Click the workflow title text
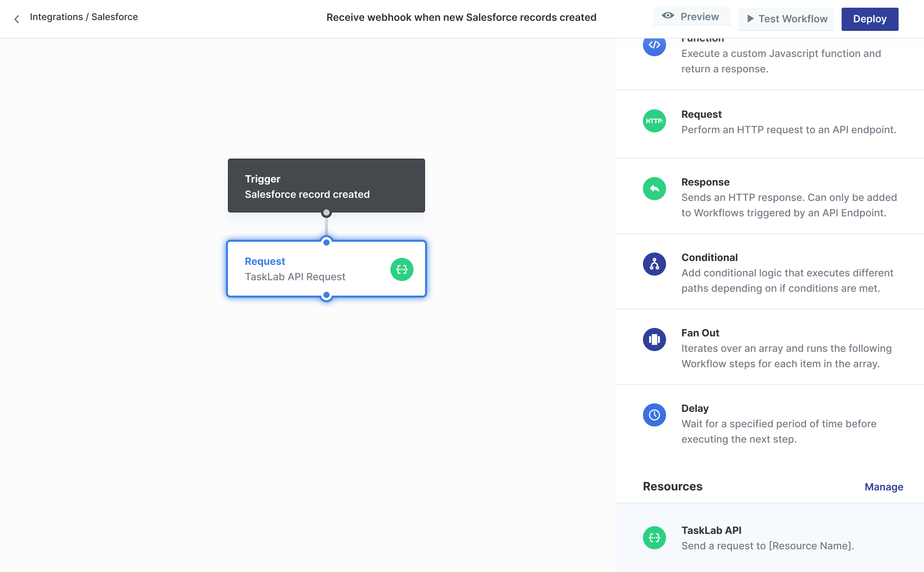 coord(461,17)
